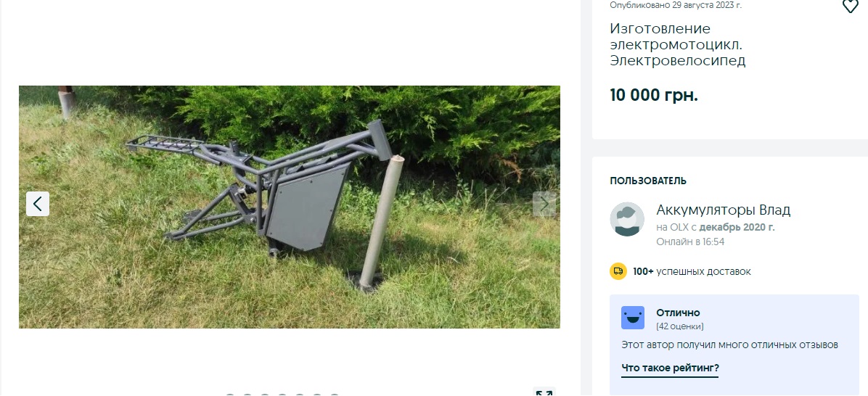Screen dimensions: 868x396
Task: Click the yellow delivery truck badge
Action: click(x=618, y=271)
